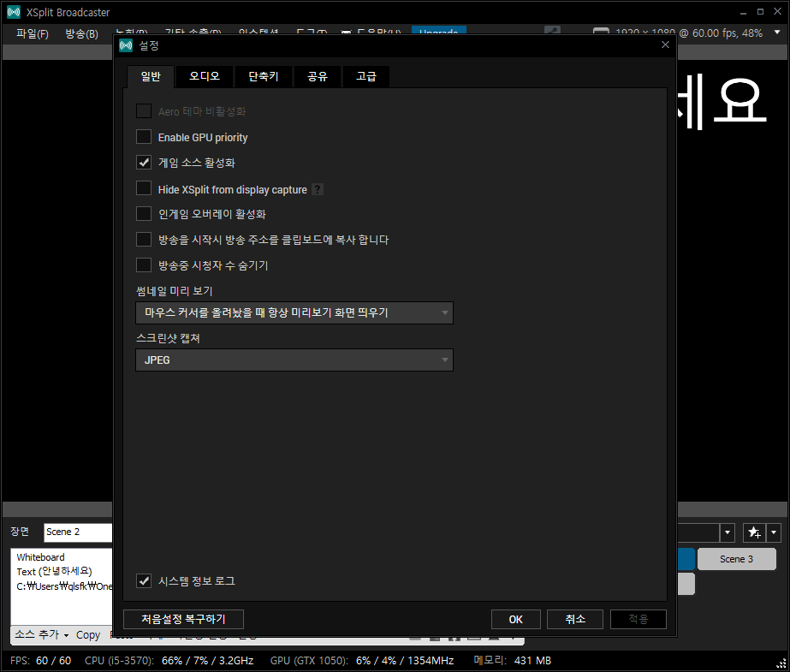The width and height of the screenshot is (790, 672).
Task: Enable 방송중 시청자 수 숨기기 checkbox
Action: click(x=144, y=265)
